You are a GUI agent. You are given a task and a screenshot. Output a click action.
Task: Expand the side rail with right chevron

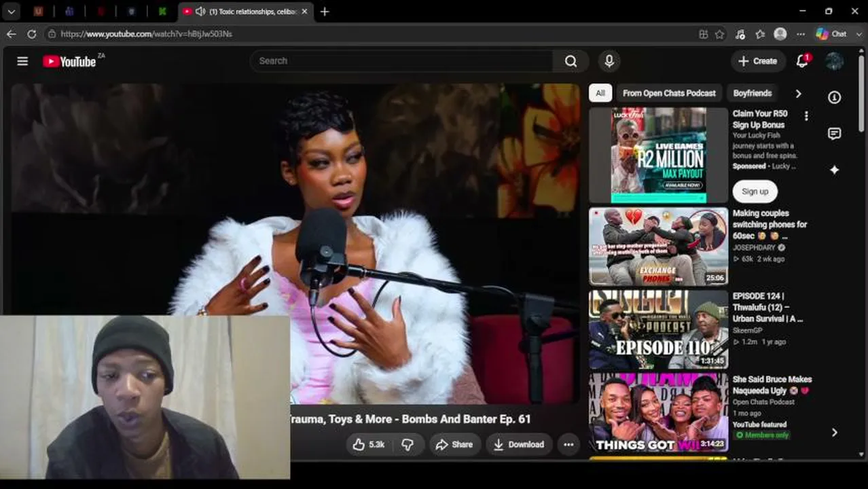point(834,433)
